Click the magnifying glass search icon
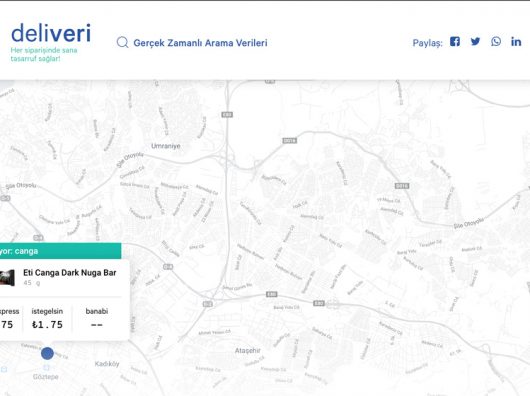This screenshot has width=530, height=396. (x=122, y=43)
